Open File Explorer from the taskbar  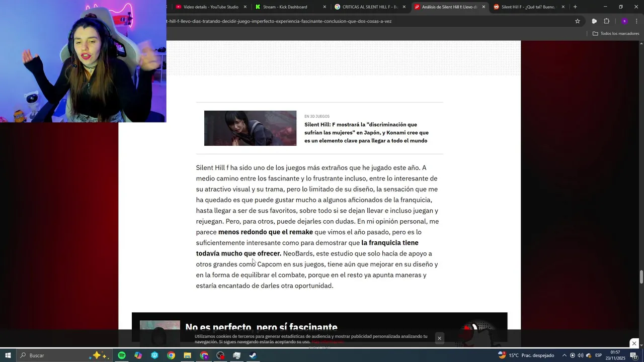(187, 355)
